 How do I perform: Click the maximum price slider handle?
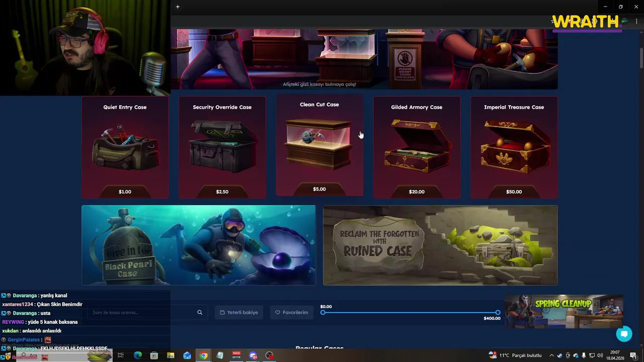point(498,313)
